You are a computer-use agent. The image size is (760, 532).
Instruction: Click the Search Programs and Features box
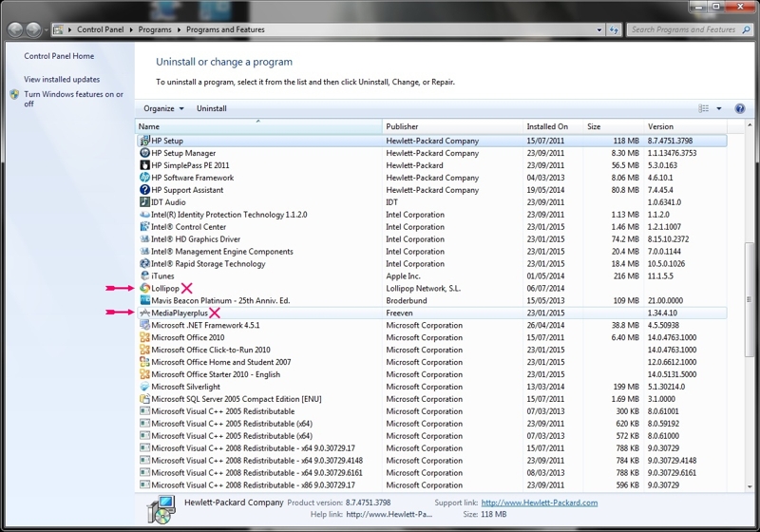tap(684, 29)
